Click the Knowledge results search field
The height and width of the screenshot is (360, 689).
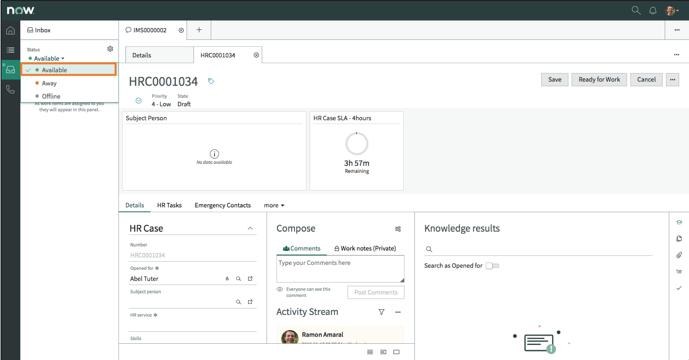click(538, 249)
